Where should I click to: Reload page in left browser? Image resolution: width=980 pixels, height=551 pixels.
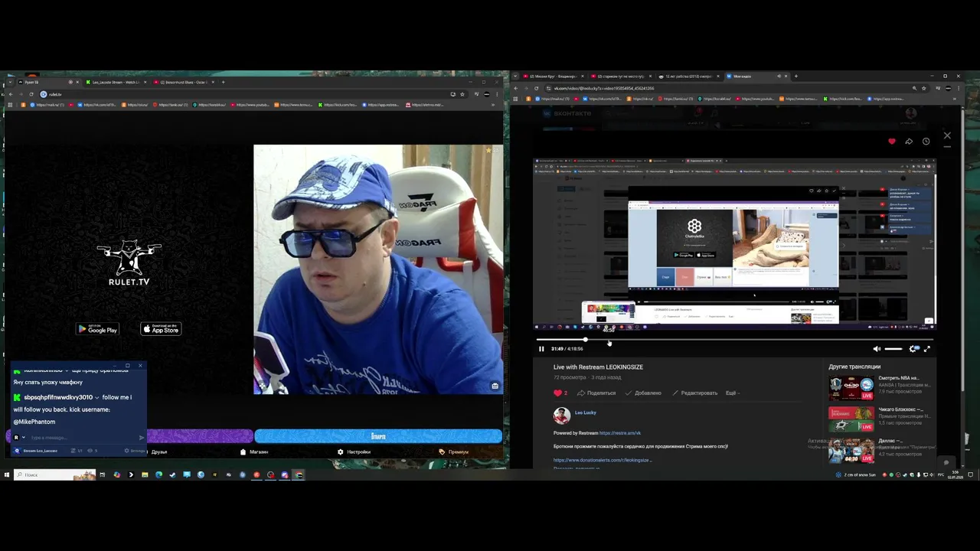[x=31, y=94]
